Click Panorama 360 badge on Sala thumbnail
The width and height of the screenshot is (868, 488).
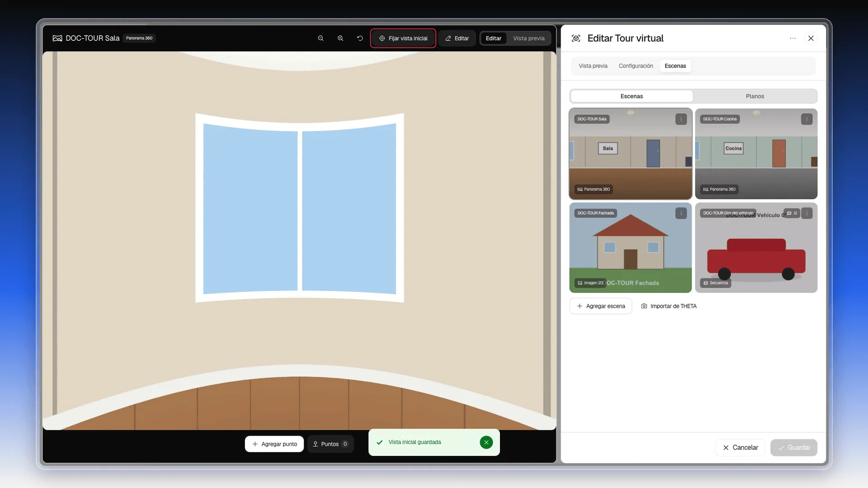(593, 189)
